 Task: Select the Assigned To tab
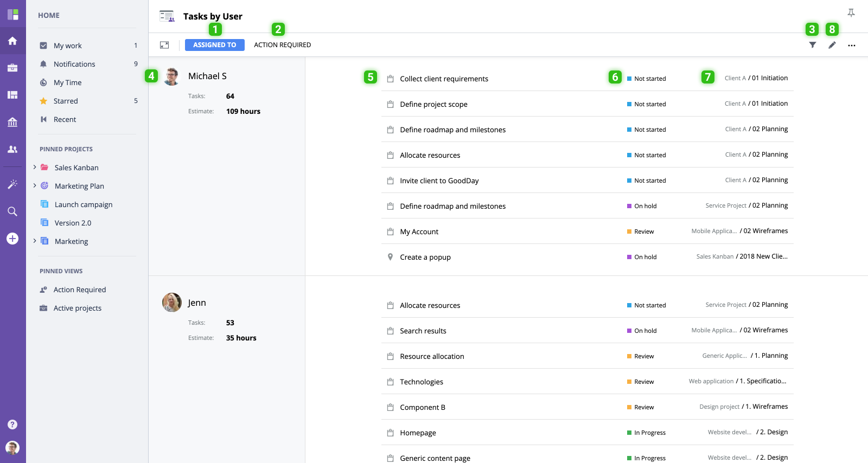coord(214,45)
